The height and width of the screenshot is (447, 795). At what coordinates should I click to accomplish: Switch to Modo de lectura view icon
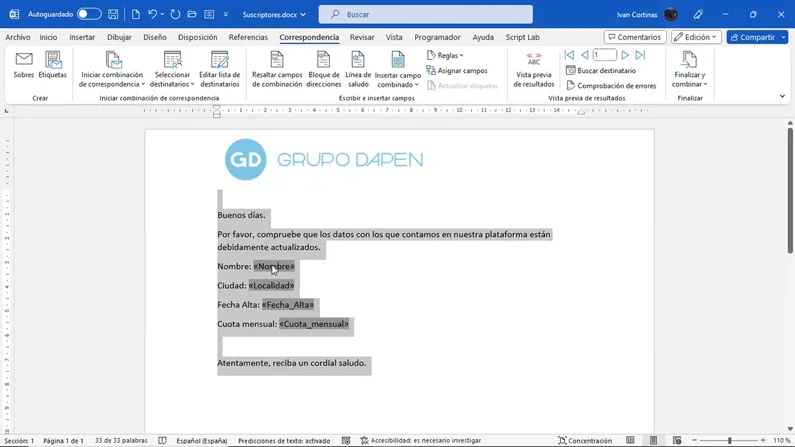point(630,440)
